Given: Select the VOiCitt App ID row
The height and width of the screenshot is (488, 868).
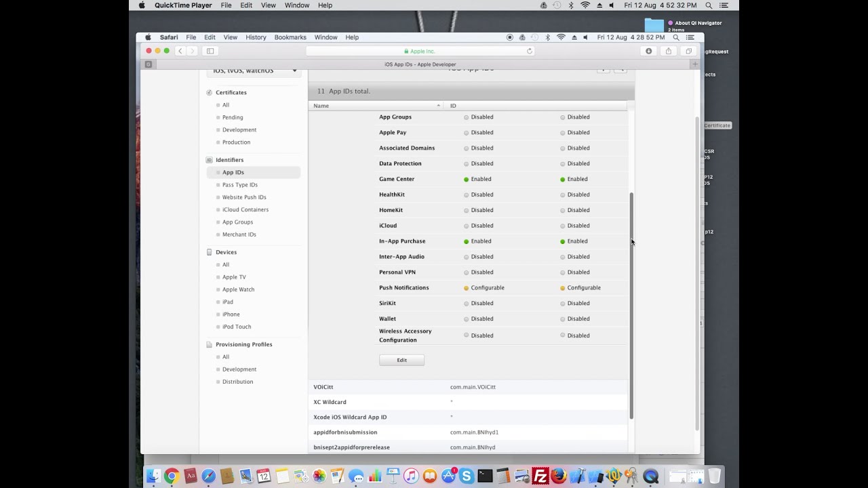Looking at the screenshot, I should pyautogui.click(x=468, y=387).
